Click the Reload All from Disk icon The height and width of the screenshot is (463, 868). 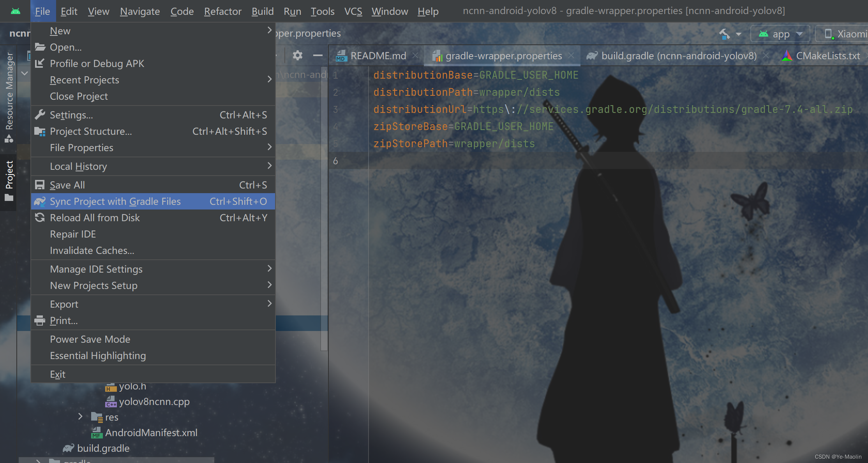tap(40, 218)
